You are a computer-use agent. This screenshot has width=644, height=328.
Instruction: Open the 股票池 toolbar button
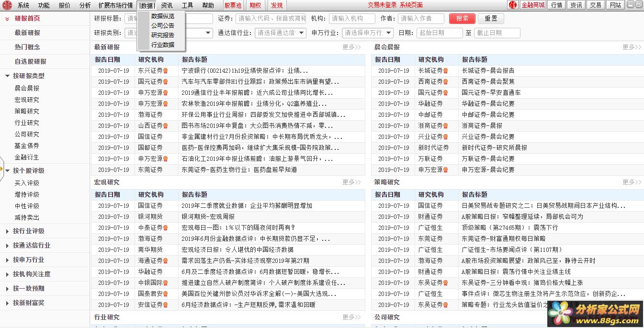[x=233, y=5]
